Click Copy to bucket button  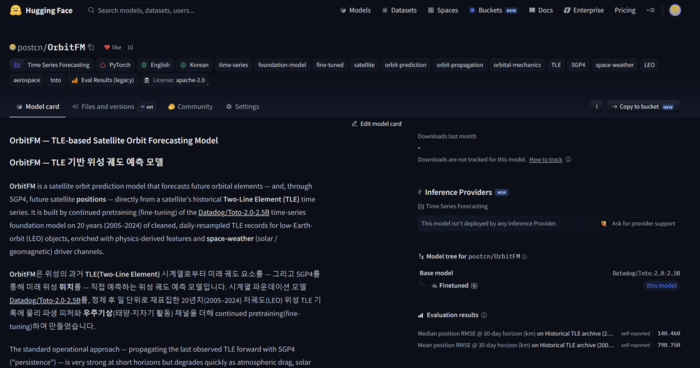(x=642, y=107)
